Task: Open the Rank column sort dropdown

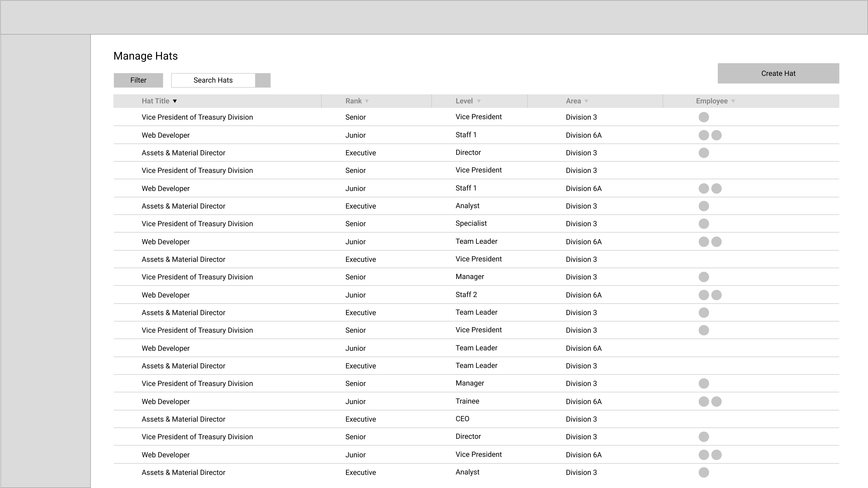Action: (x=367, y=101)
